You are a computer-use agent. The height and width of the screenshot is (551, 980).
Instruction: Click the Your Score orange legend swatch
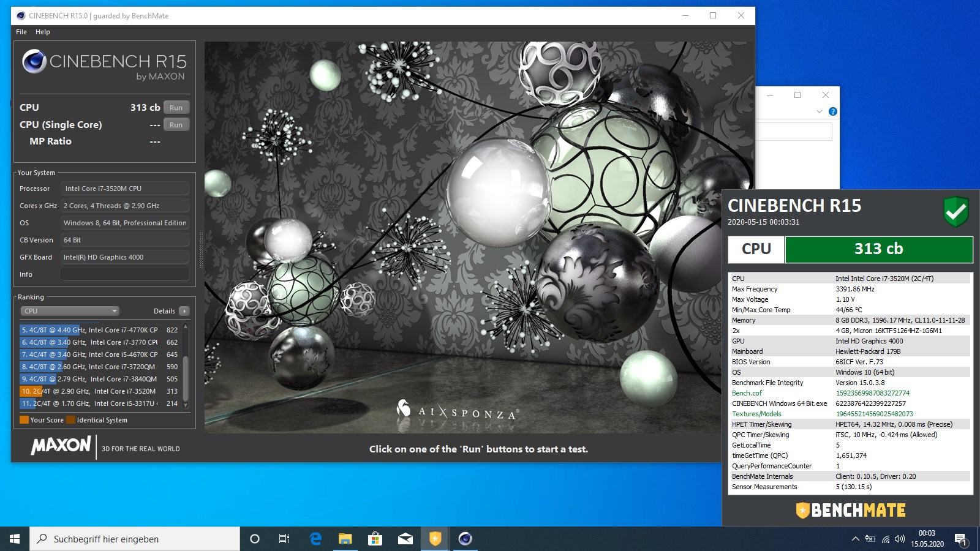(x=24, y=420)
